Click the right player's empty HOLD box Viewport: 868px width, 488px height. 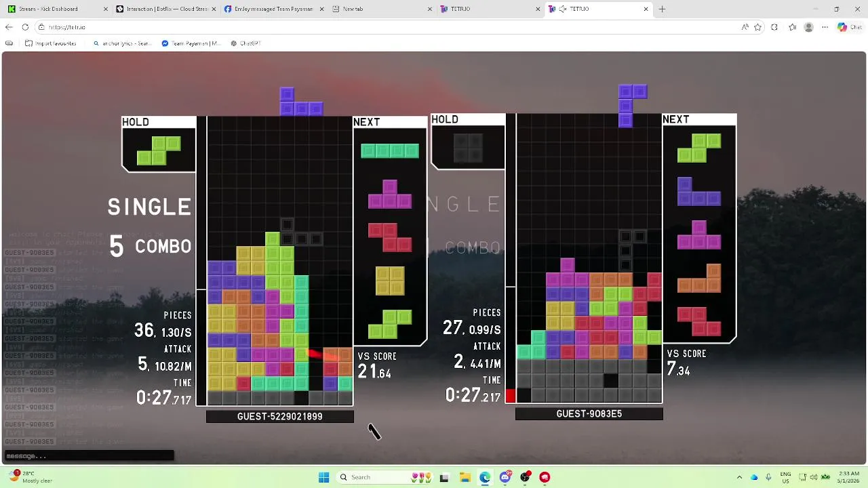point(468,142)
